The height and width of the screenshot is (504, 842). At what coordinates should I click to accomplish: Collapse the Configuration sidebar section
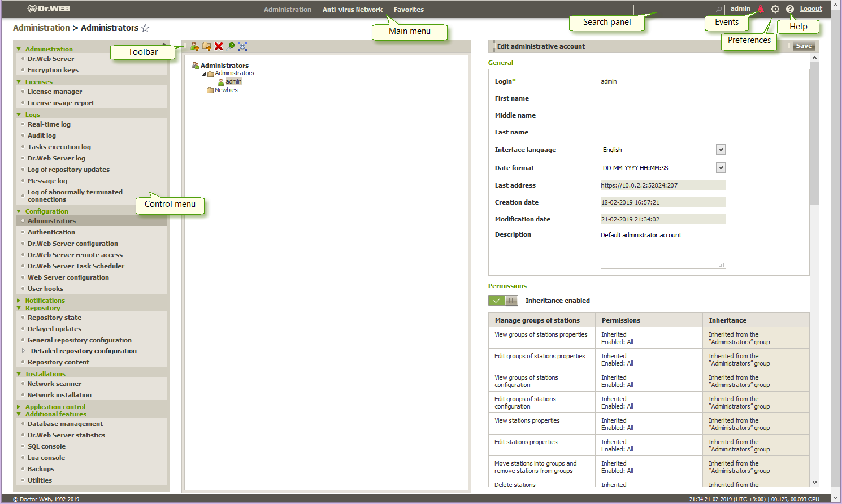[x=19, y=212]
